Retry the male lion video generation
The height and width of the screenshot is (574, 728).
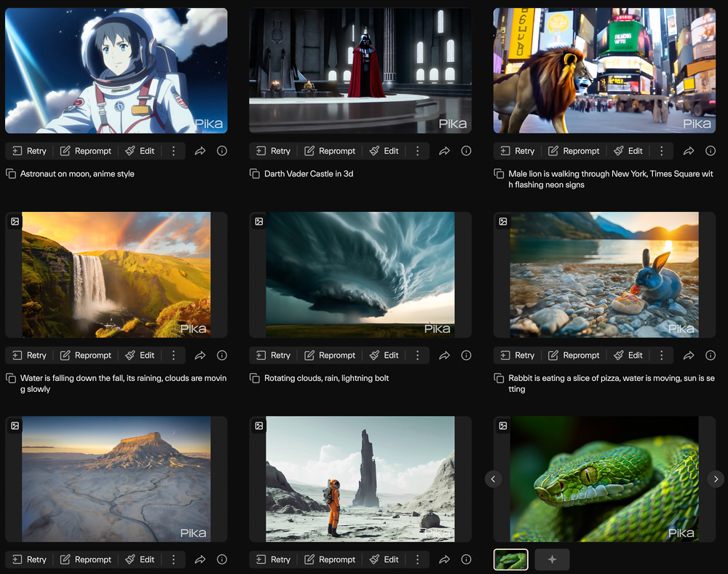[x=518, y=151]
